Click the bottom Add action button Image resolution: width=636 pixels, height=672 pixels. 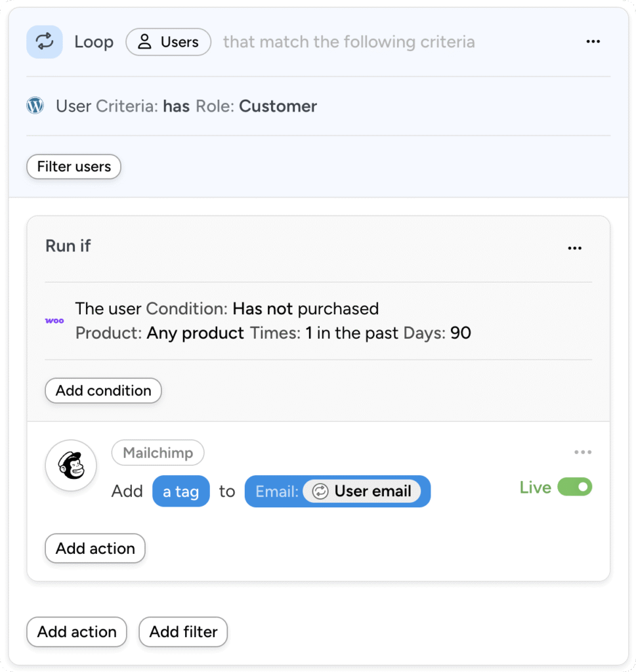pos(76,632)
